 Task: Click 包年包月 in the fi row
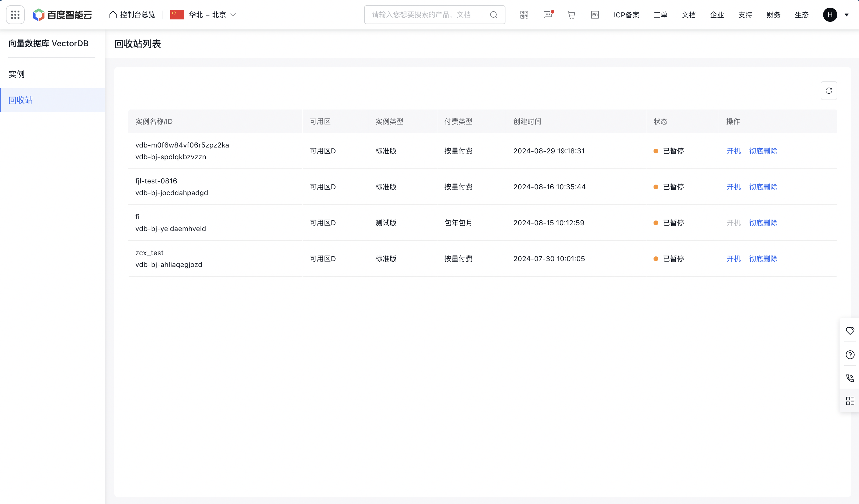pos(458,223)
